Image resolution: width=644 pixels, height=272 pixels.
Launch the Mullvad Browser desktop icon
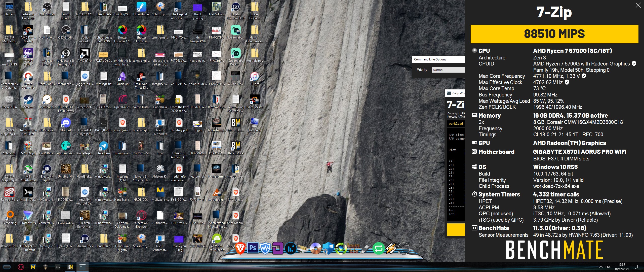[x=47, y=57]
